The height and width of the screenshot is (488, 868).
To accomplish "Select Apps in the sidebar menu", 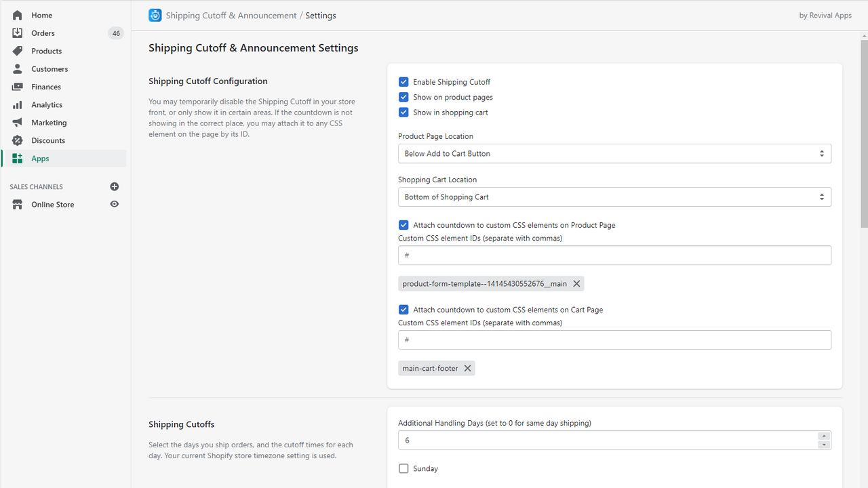I will 39,158.
